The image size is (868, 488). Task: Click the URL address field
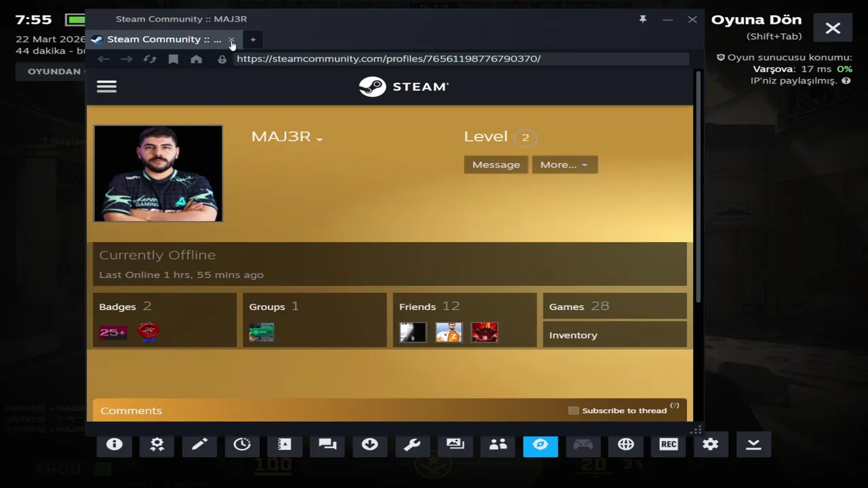[461, 59]
